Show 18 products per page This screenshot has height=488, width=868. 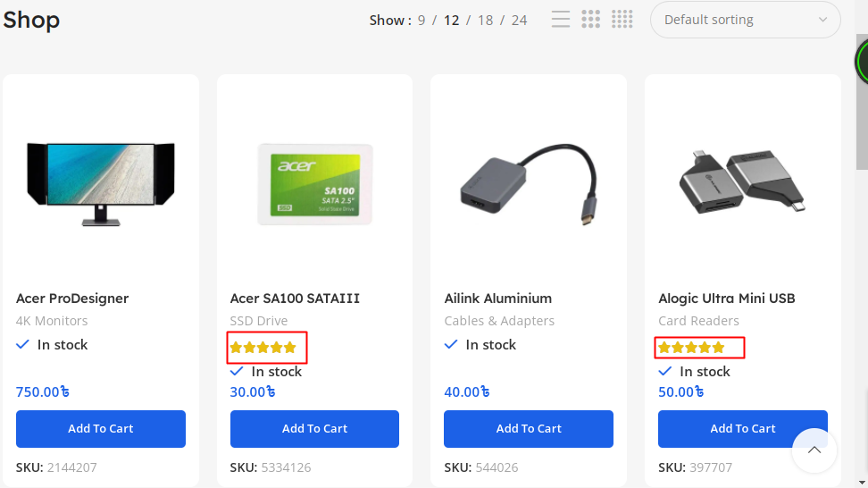coord(485,20)
